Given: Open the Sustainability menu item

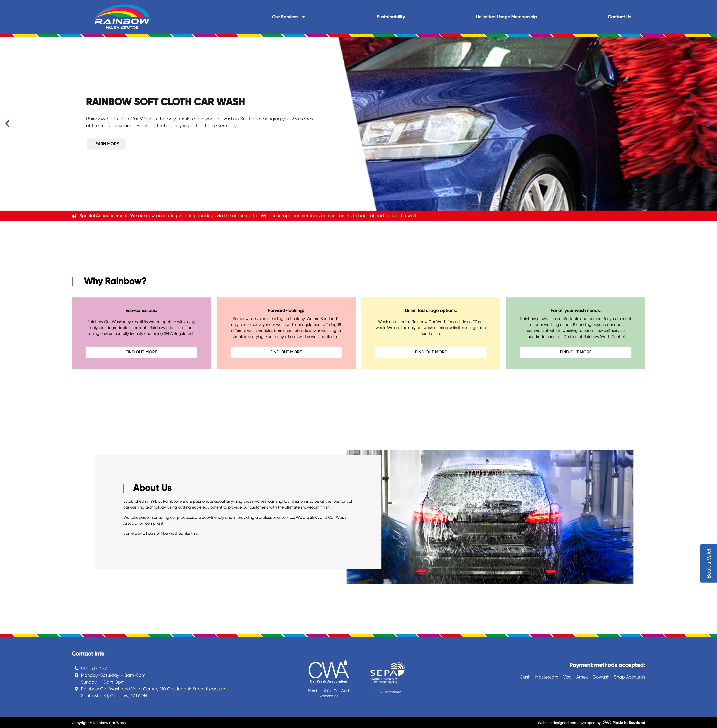Looking at the screenshot, I should click(391, 17).
